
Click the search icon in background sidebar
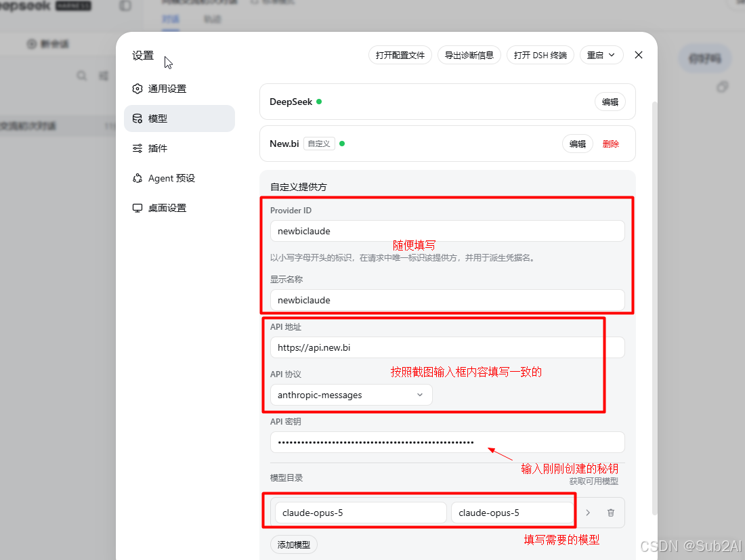pos(82,76)
